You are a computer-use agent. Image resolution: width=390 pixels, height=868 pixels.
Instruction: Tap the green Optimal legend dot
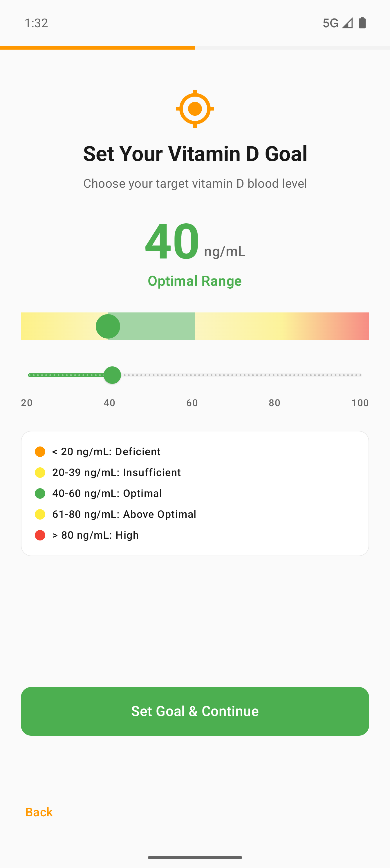point(40,493)
